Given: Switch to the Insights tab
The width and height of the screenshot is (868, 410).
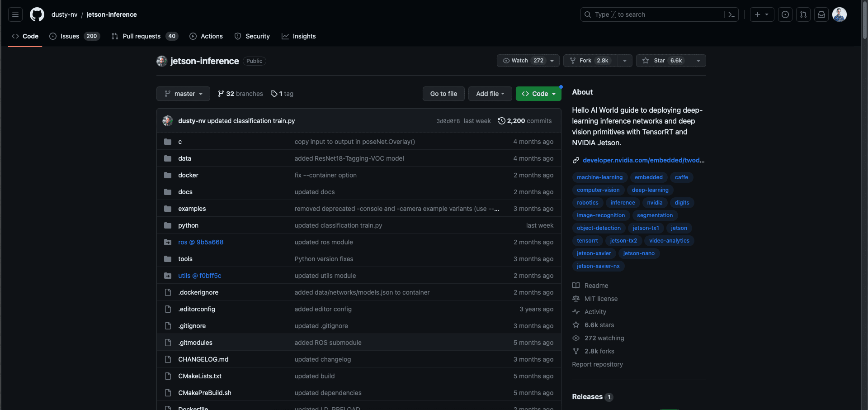Looking at the screenshot, I should [x=299, y=36].
